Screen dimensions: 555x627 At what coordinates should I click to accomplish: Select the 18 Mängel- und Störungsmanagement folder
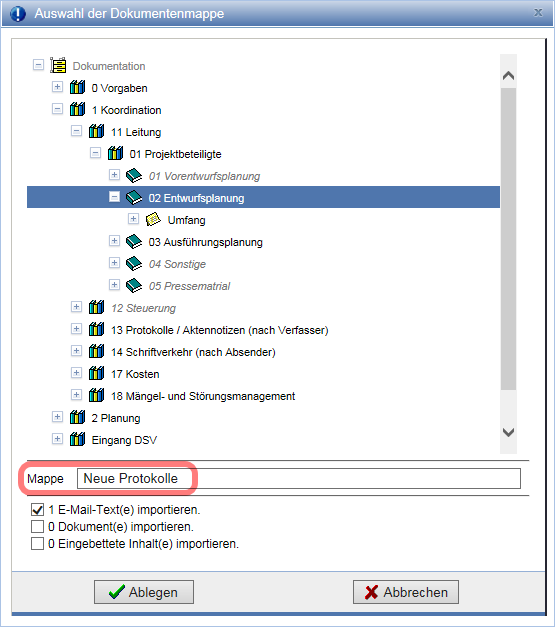click(203, 396)
